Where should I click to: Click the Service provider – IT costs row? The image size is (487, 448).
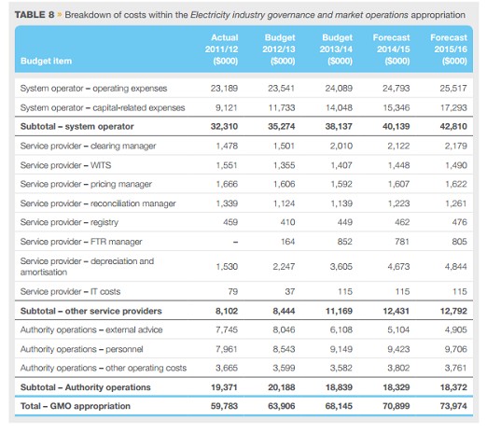[243, 291]
